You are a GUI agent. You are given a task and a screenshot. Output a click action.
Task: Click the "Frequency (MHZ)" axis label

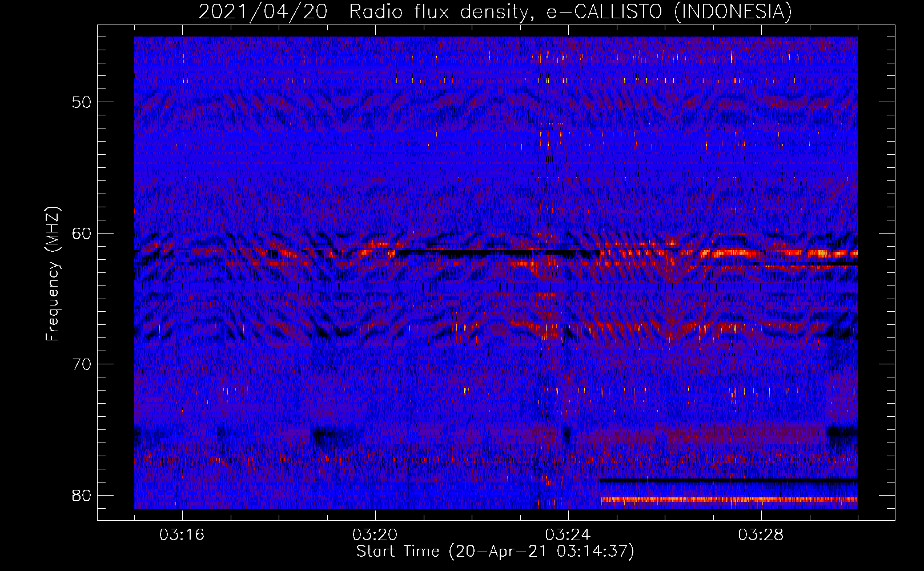pyautogui.click(x=53, y=274)
